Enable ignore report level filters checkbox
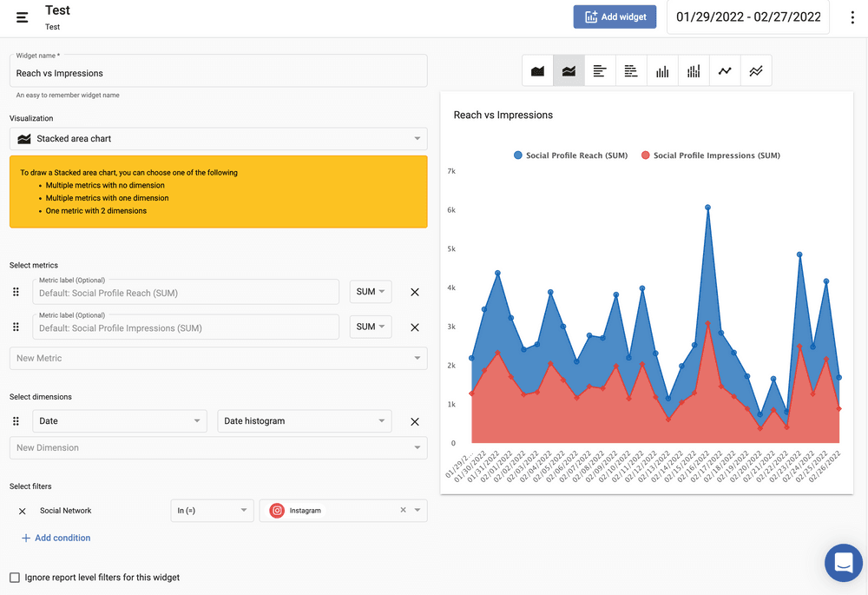This screenshot has height=595, width=868. coord(15,578)
